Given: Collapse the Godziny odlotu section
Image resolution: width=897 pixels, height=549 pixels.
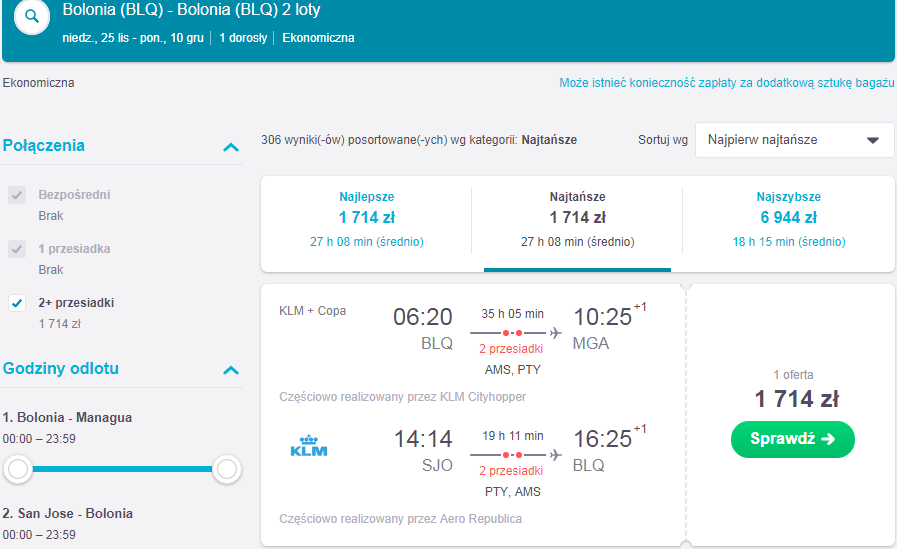Looking at the screenshot, I should 231,370.
